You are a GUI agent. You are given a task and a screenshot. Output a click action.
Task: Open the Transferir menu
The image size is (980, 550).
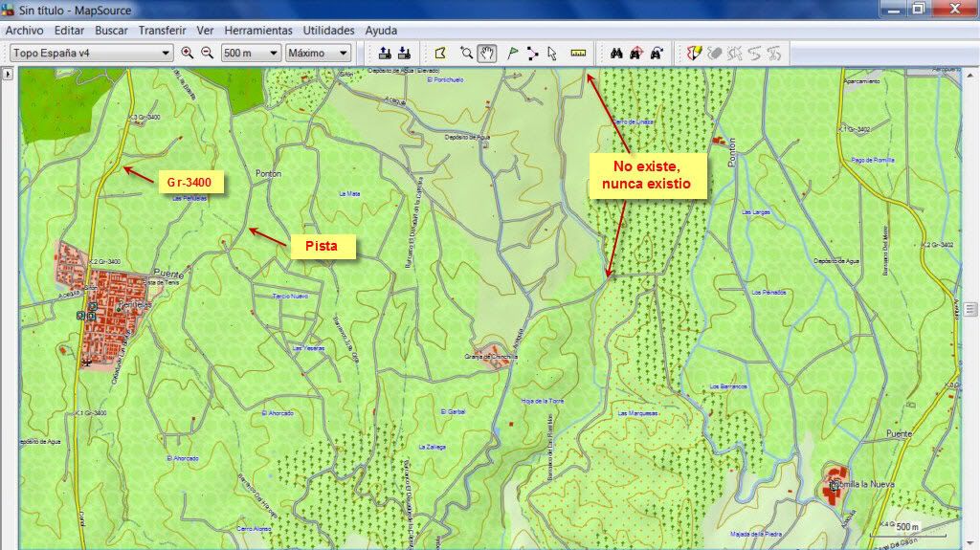click(162, 30)
